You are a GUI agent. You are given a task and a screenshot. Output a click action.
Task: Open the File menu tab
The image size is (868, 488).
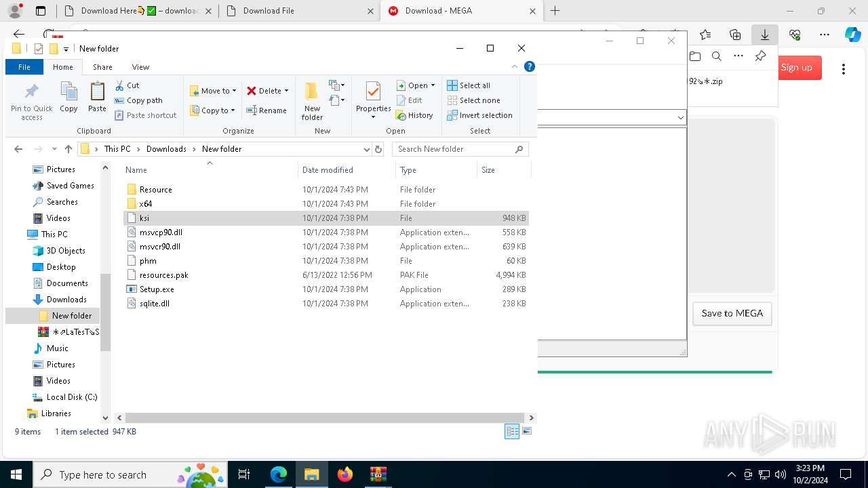click(24, 67)
